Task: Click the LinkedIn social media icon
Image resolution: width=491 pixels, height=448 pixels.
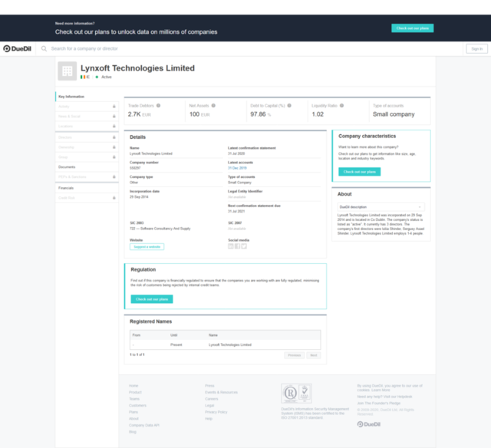Action: click(231, 246)
